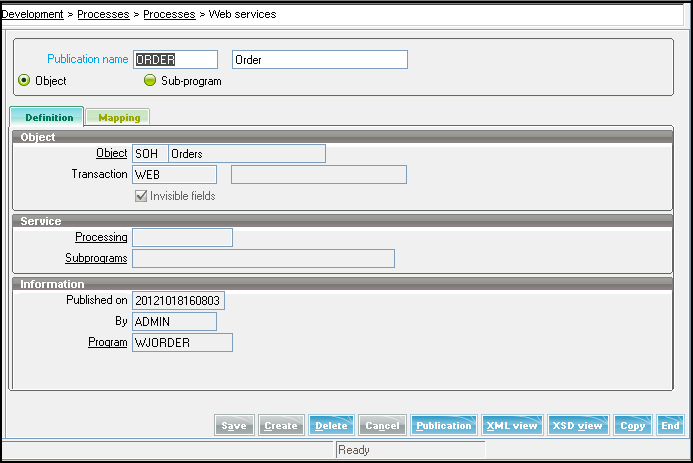
Task: Click the End button
Action: point(670,425)
